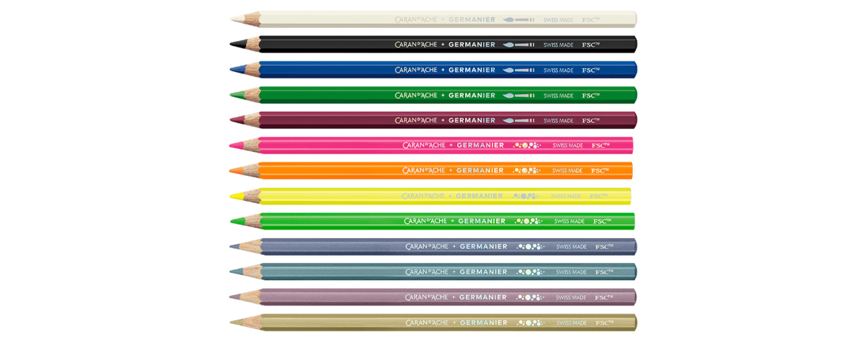Click the GERMANIER text on the white pencil
The image size is (868, 341).
pos(472,19)
